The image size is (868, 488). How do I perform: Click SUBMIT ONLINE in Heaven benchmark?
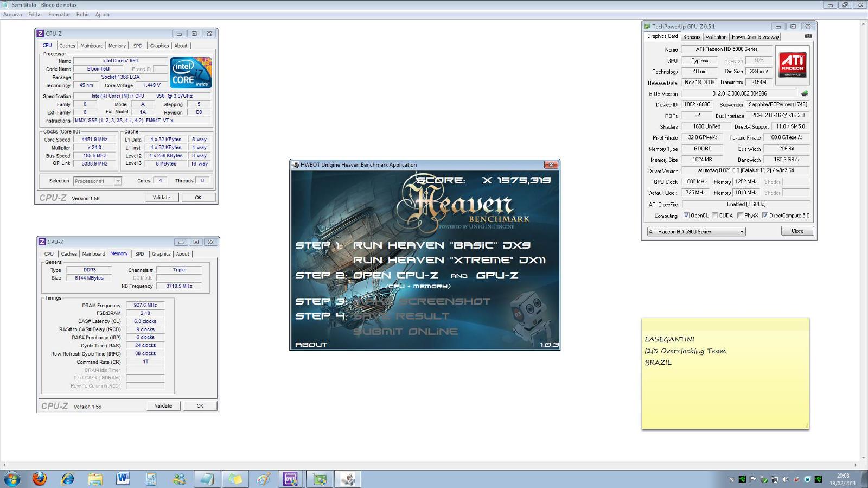[x=405, y=331]
